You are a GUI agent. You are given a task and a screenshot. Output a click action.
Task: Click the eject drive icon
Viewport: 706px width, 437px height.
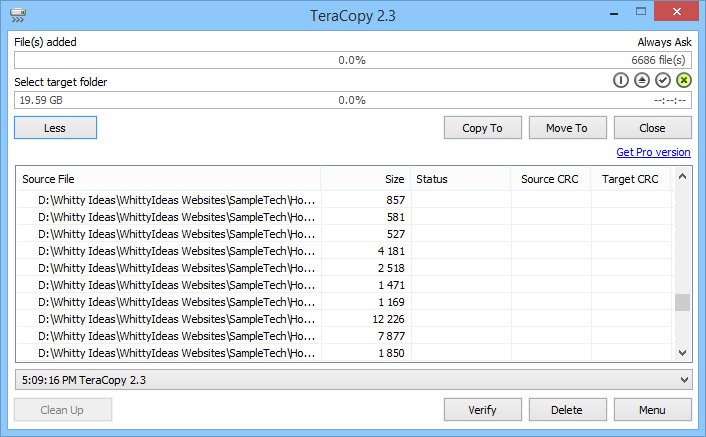[x=642, y=81]
